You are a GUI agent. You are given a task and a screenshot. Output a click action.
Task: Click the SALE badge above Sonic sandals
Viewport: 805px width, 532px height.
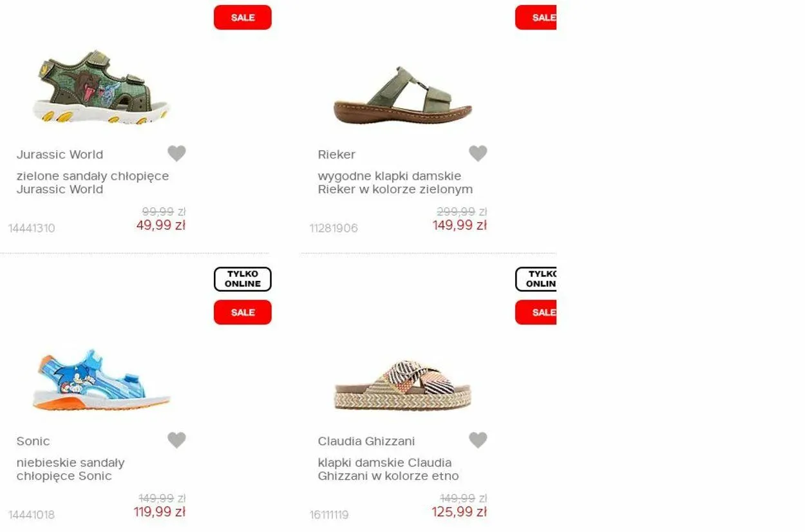(x=243, y=312)
